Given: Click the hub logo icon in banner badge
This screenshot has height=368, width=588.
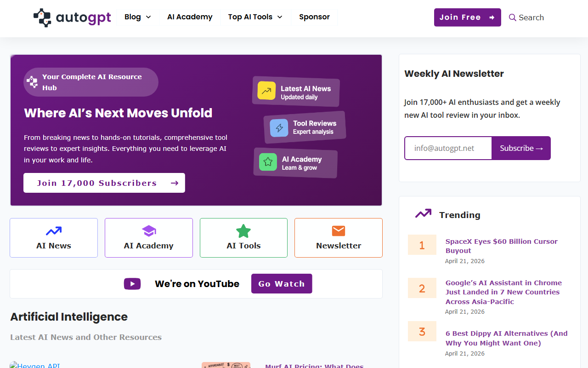Looking at the screenshot, I should [32, 82].
